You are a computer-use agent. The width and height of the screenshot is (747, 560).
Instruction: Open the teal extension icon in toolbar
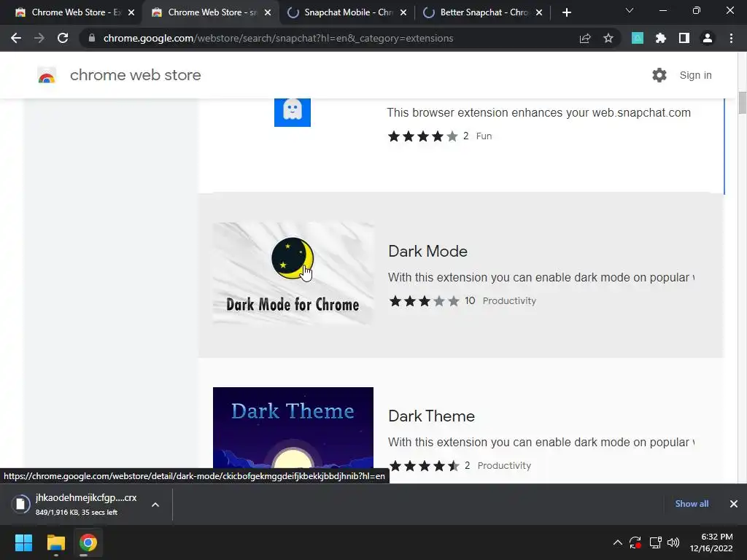pyautogui.click(x=637, y=38)
